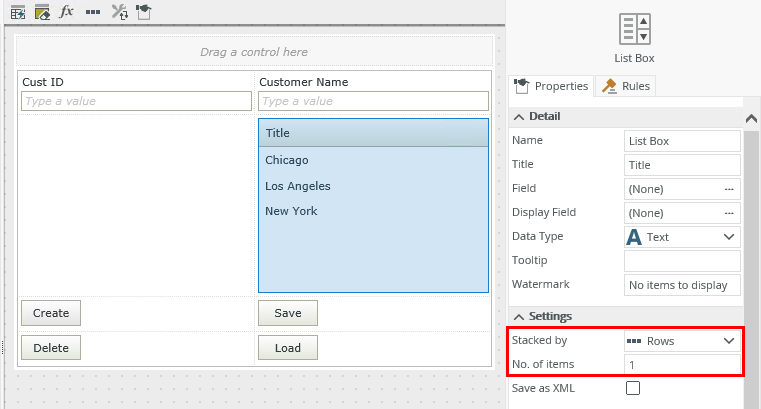Collapse the Detail section

519,116
